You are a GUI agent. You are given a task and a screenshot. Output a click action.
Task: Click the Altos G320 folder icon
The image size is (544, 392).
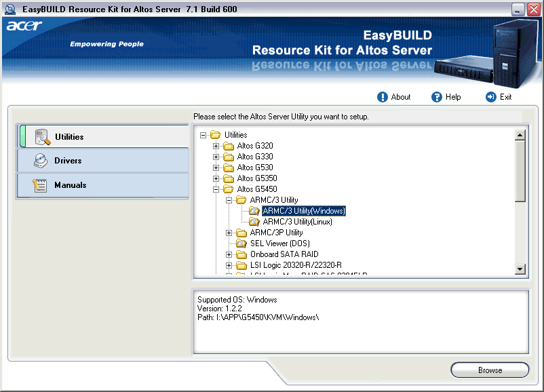point(229,146)
